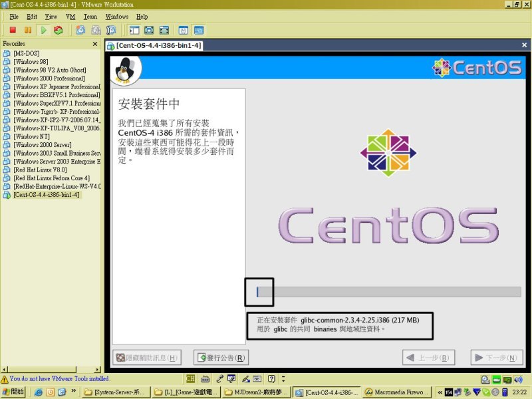Click the IME keyboard icon in language bar

point(205,378)
